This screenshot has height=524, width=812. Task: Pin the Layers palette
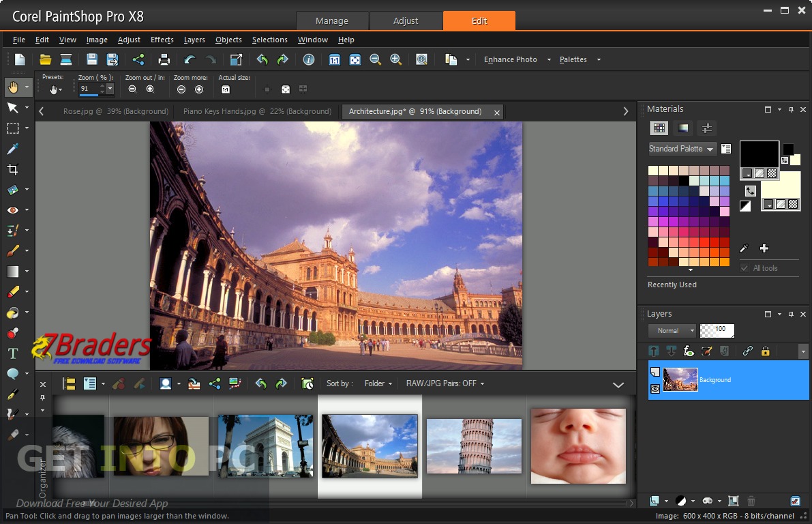pyautogui.click(x=791, y=314)
